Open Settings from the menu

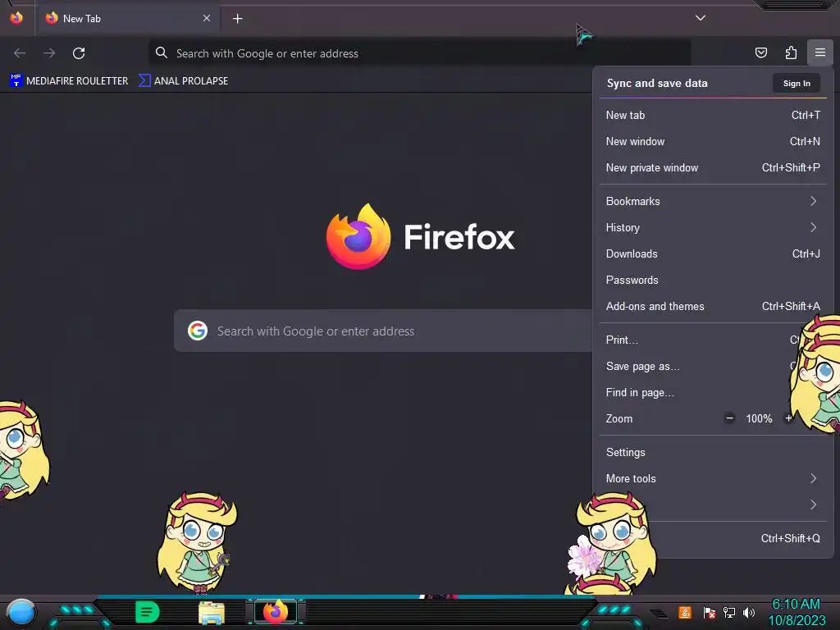(x=713, y=452)
